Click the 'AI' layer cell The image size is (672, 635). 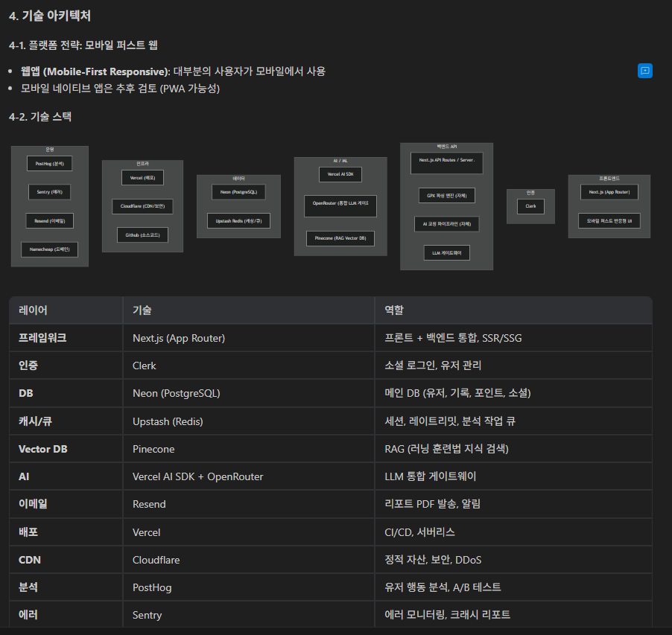(66, 476)
